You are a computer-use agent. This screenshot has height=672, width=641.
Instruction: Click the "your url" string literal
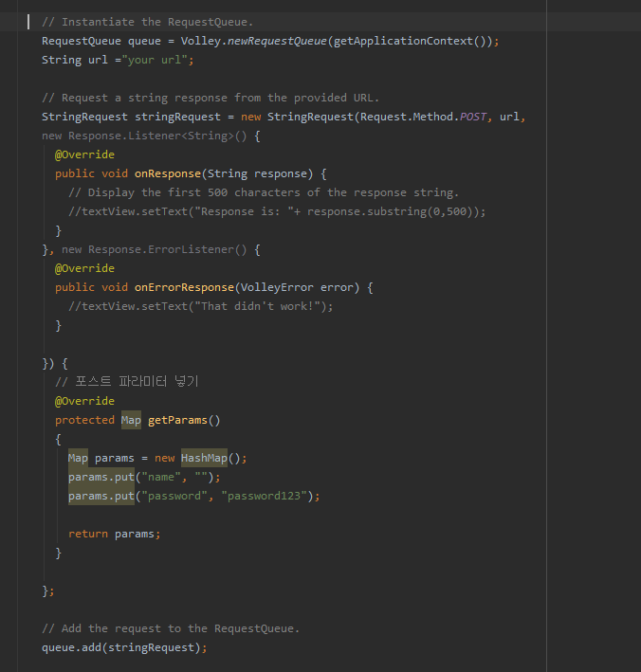(x=155, y=60)
